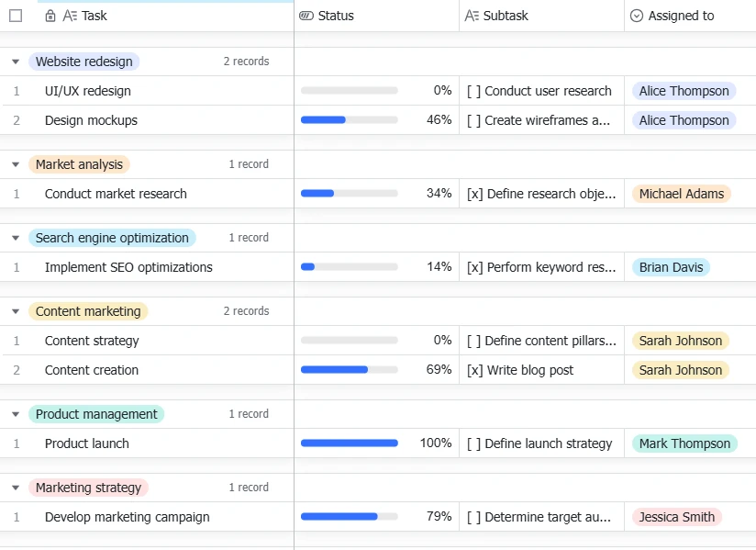Collapse the Product management group
The image size is (756, 550).
pyautogui.click(x=16, y=414)
